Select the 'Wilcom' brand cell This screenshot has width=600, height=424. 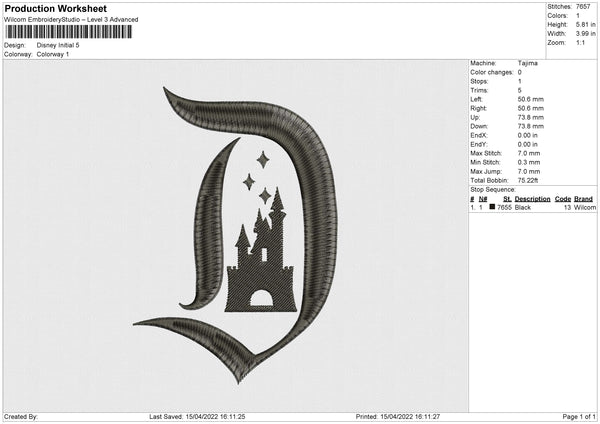click(585, 207)
